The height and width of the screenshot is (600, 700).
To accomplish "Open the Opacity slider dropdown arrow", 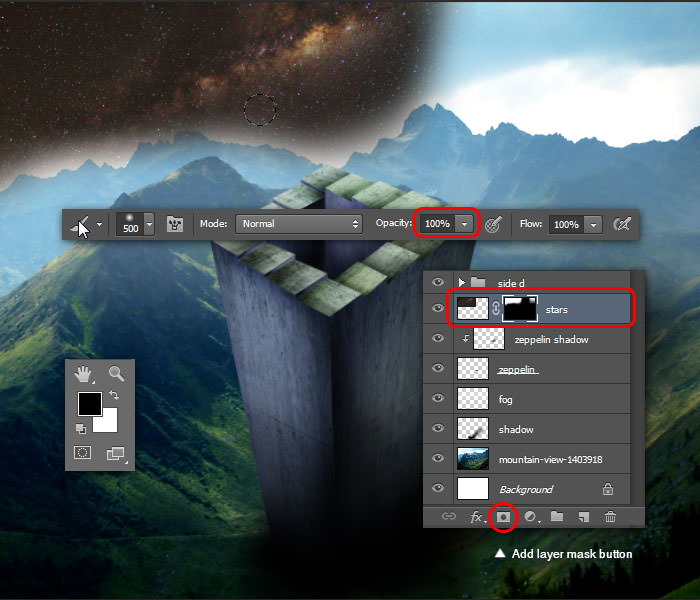I will pos(464,224).
